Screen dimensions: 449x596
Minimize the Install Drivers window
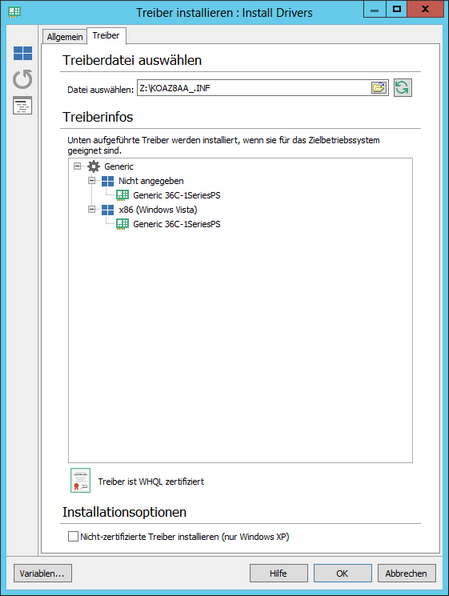click(375, 10)
